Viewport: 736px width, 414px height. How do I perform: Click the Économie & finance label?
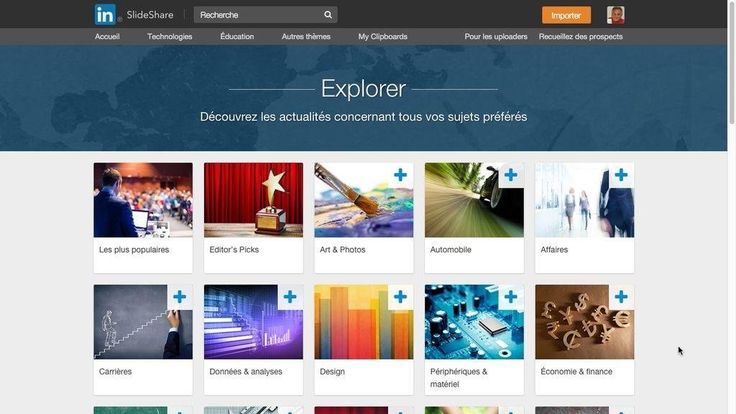coord(576,371)
